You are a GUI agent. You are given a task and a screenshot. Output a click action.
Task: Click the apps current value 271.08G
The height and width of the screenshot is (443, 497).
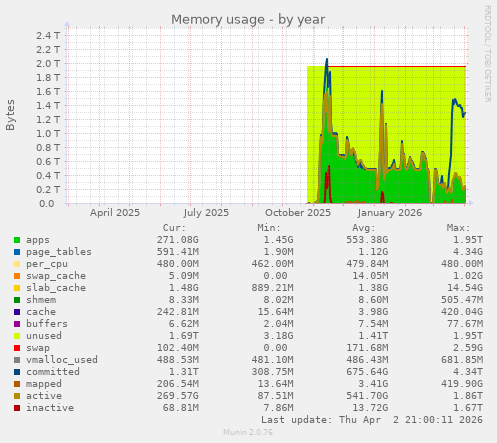(178, 240)
